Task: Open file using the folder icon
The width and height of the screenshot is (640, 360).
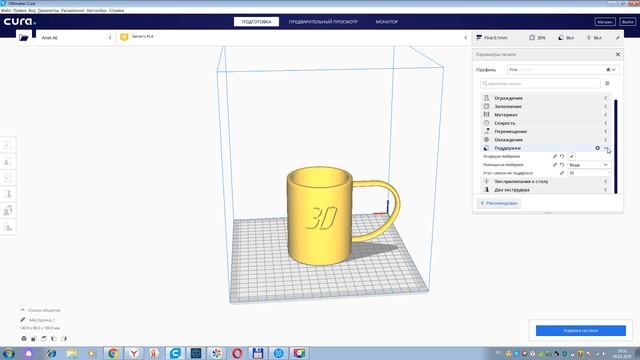Action: click(x=24, y=38)
